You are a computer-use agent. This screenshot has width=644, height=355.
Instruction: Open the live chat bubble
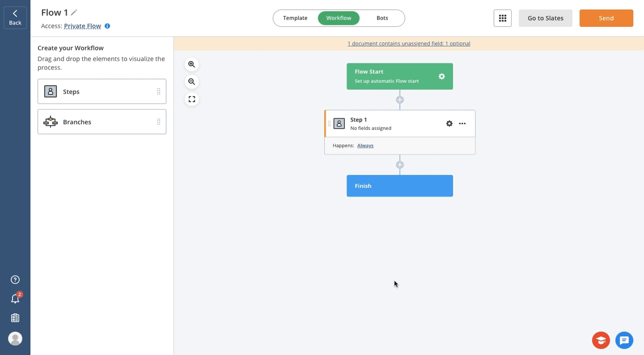pyautogui.click(x=624, y=341)
